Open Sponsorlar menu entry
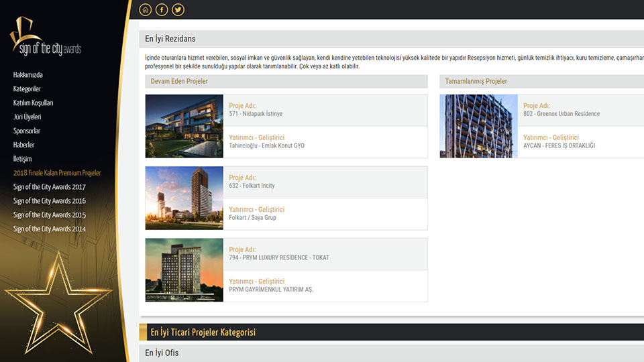 click(27, 131)
